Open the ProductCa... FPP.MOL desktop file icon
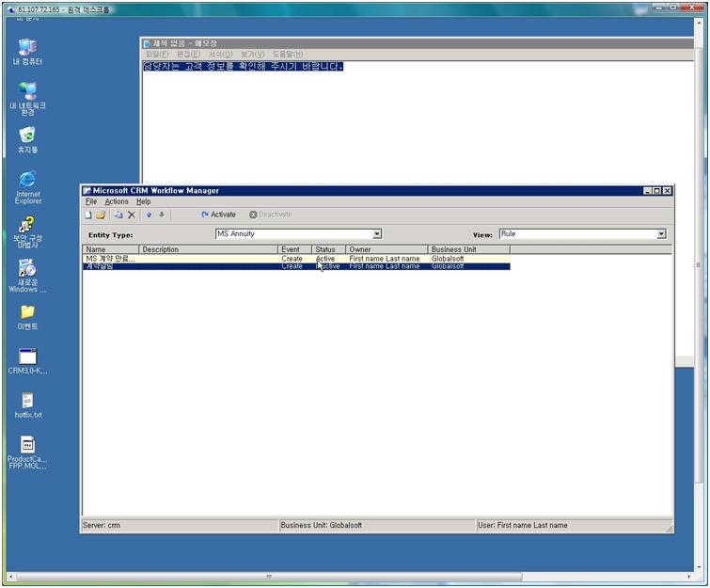This screenshot has height=588, width=710. point(27,453)
